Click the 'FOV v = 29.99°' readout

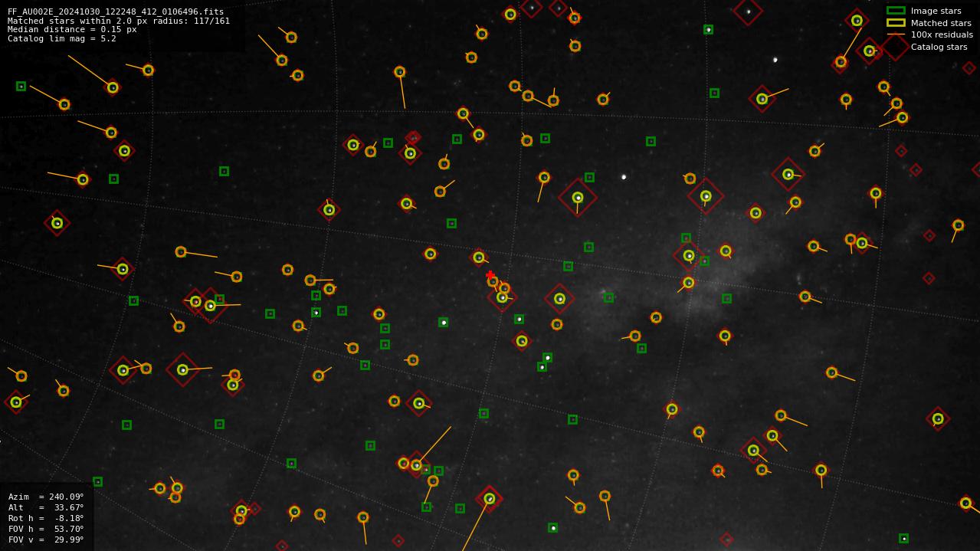(x=46, y=540)
